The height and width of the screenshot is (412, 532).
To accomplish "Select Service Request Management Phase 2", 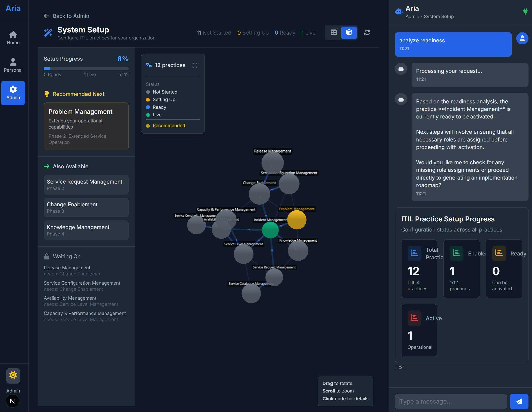I will point(86,184).
